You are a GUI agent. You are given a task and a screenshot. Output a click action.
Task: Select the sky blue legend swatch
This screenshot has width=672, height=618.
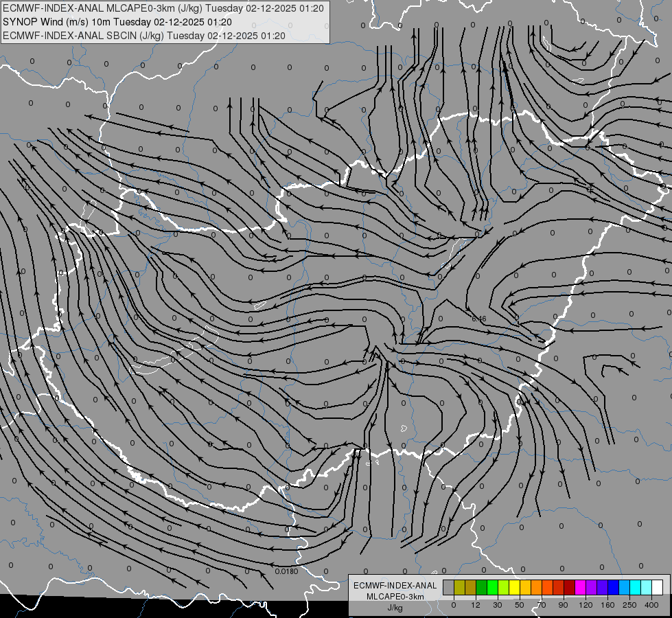pyautogui.click(x=625, y=588)
